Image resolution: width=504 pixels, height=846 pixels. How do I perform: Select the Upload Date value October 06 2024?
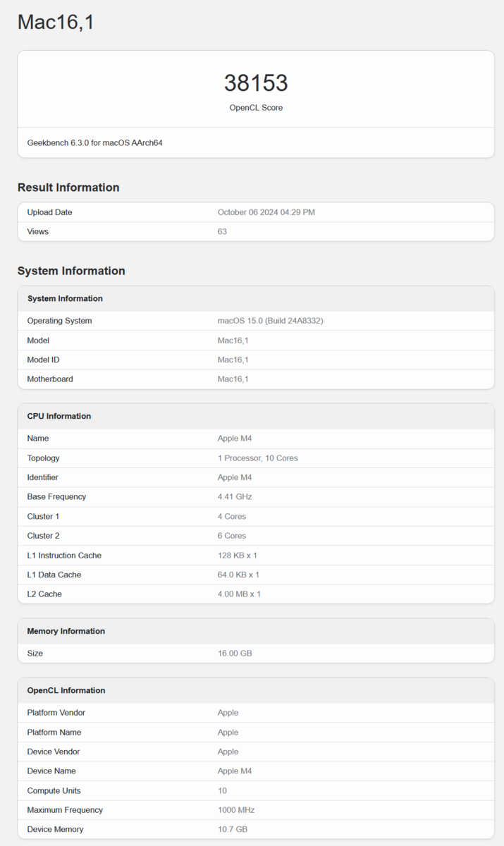266,212
